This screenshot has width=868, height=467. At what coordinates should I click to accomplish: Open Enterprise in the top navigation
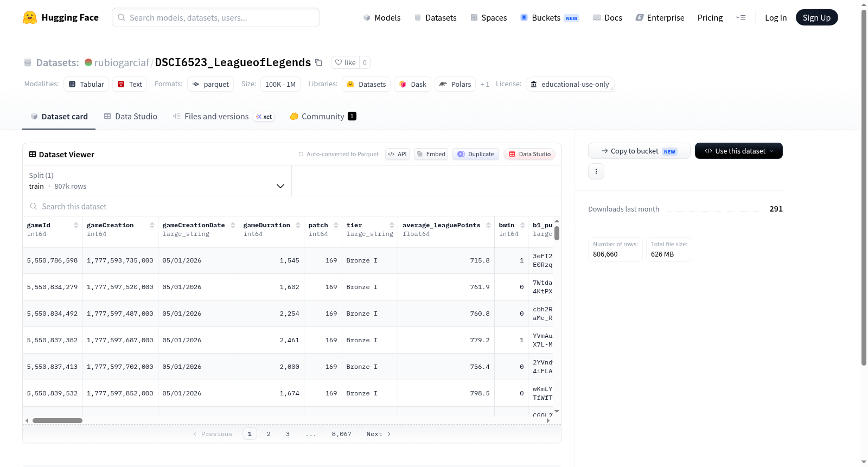[x=660, y=17]
